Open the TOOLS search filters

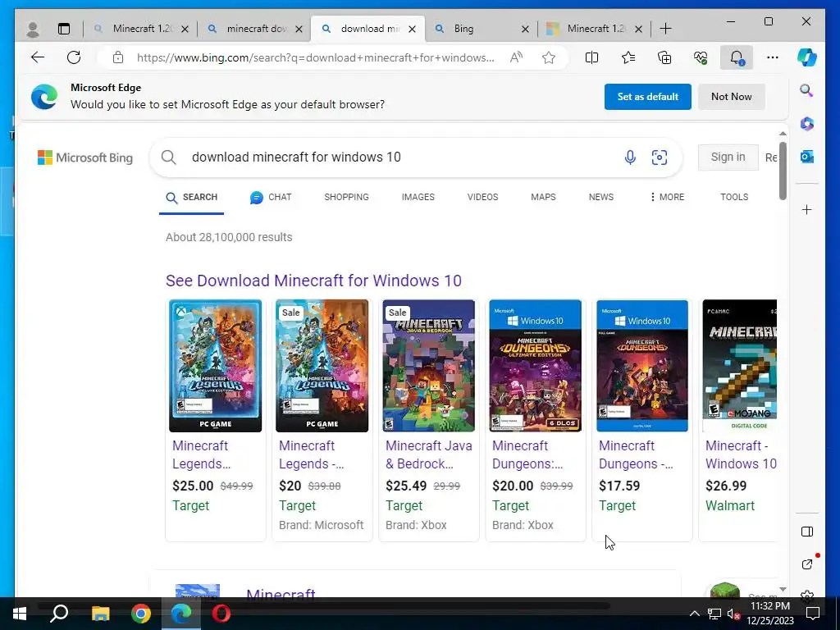(734, 197)
